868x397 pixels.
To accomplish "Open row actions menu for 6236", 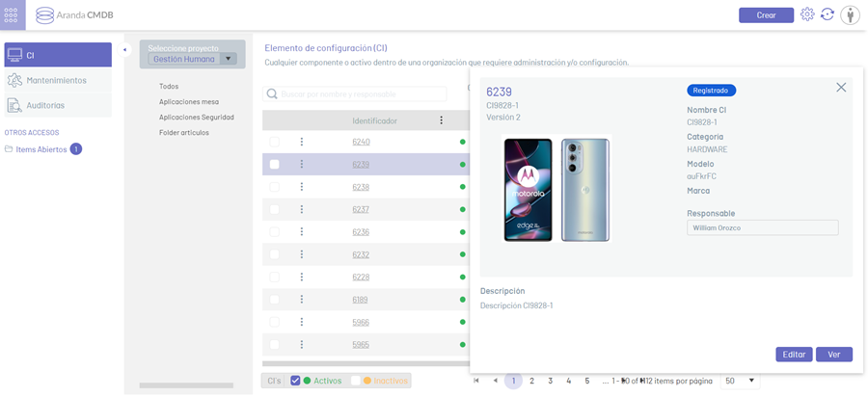I will click(301, 231).
